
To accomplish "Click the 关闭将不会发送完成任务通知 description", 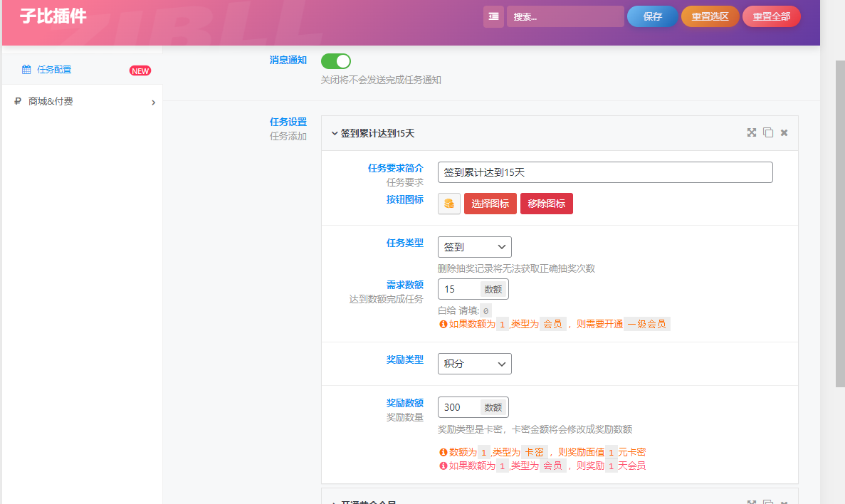I will pos(381,80).
